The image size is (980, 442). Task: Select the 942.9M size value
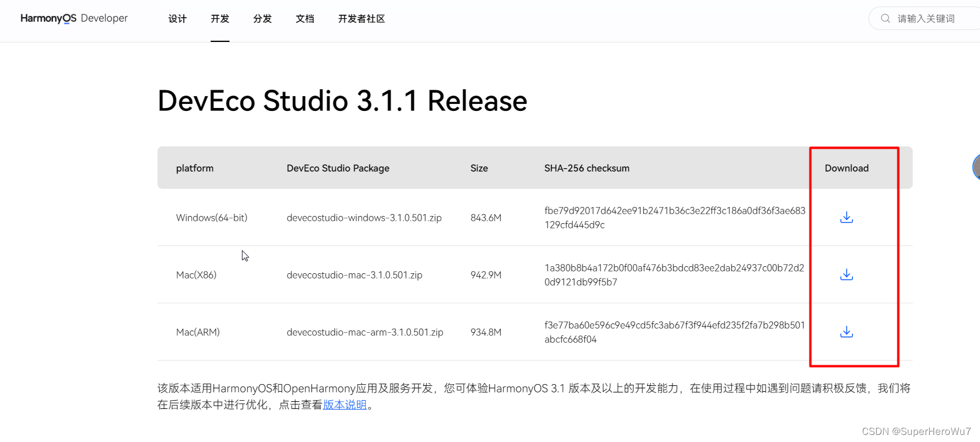[x=486, y=275]
